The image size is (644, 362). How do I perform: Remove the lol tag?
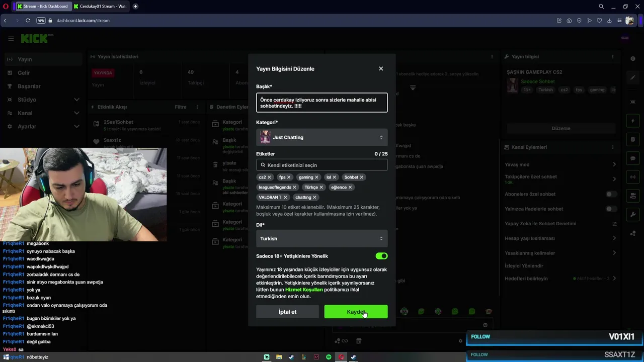point(334,177)
